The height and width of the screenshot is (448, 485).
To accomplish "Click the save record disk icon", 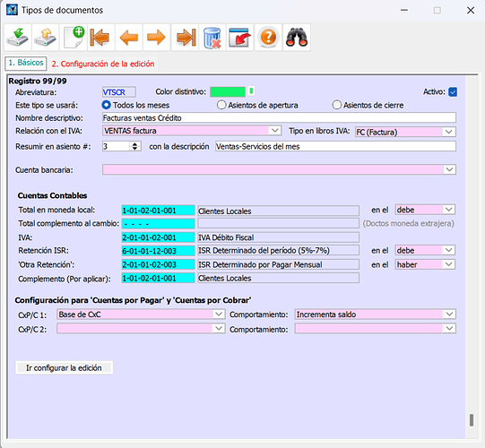I will tap(18, 38).
